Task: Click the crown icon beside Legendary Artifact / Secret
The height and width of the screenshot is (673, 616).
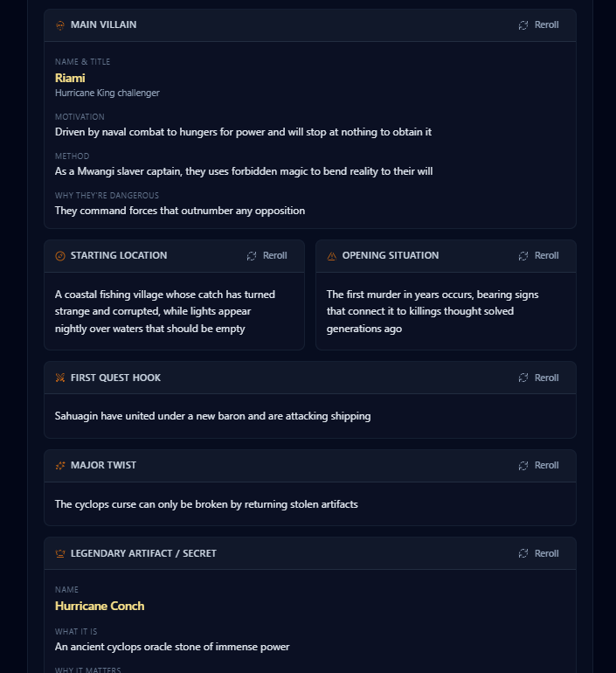Action: click(60, 554)
